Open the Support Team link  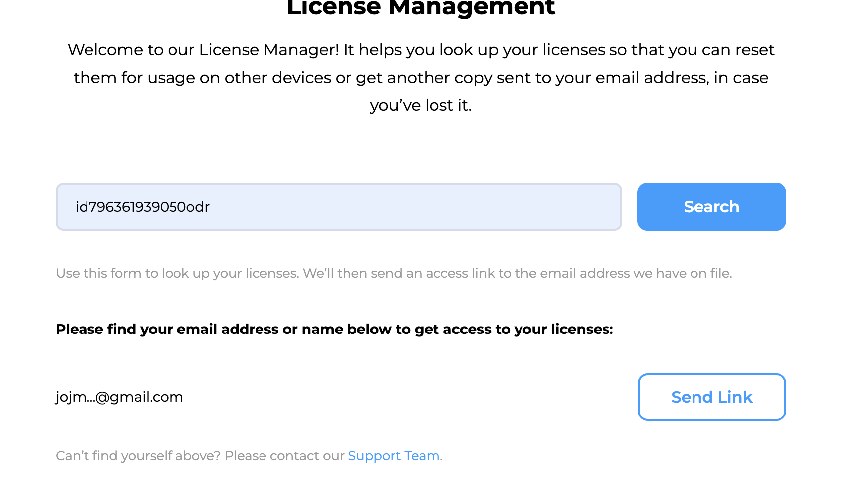point(394,456)
